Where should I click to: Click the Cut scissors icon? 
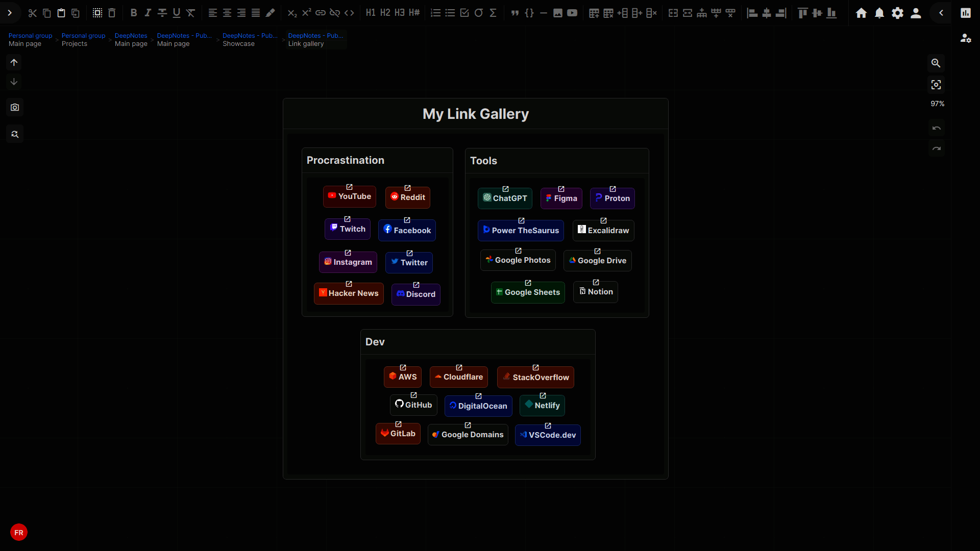click(33, 13)
